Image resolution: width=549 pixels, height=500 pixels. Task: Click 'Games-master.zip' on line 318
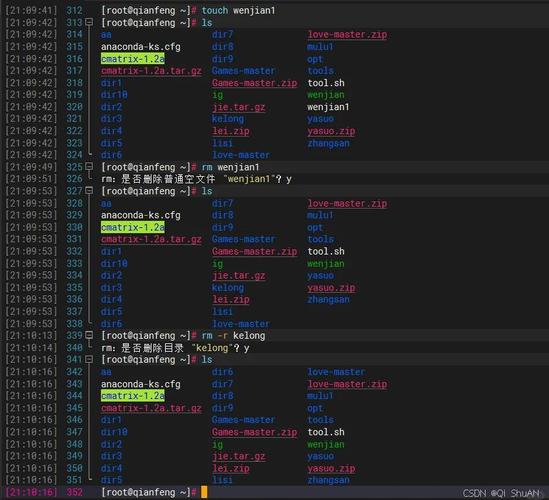coord(255,83)
